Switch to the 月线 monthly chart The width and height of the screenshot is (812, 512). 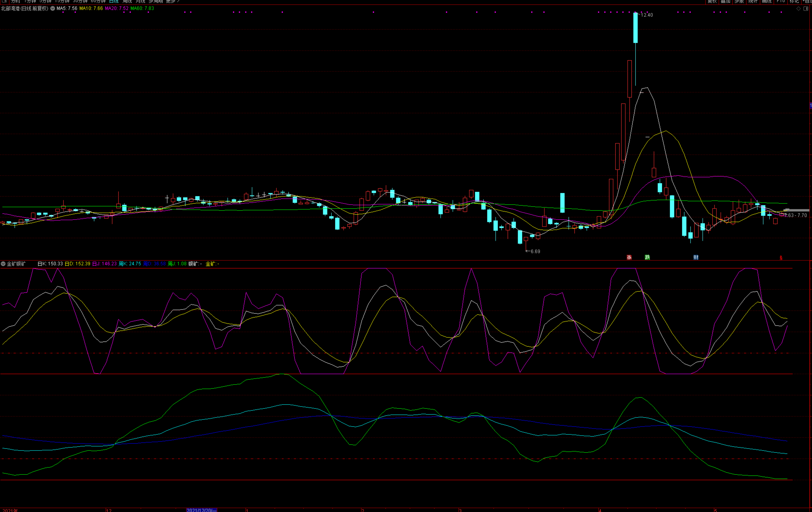pyautogui.click(x=140, y=1)
